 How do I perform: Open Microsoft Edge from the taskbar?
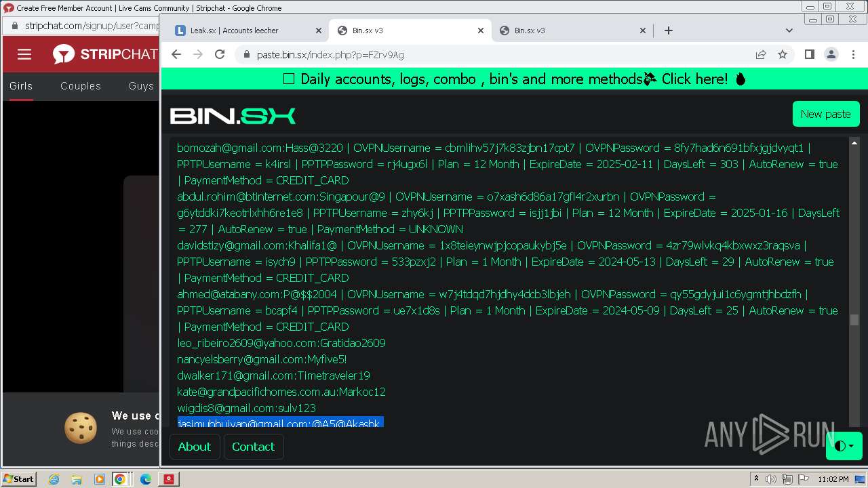(x=145, y=479)
